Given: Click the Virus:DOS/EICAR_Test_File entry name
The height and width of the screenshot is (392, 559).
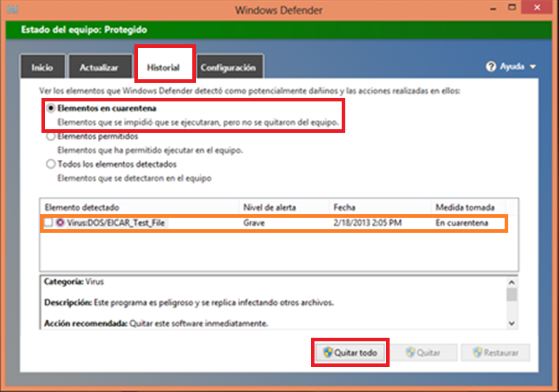Looking at the screenshot, I should [x=116, y=223].
